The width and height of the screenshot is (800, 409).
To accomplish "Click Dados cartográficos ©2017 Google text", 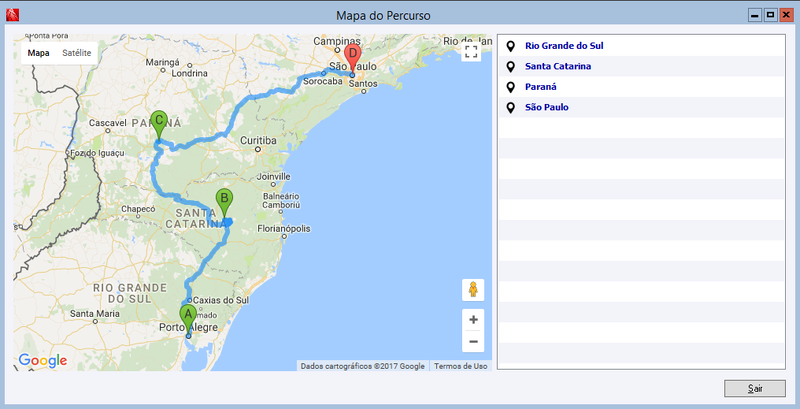I will (362, 366).
